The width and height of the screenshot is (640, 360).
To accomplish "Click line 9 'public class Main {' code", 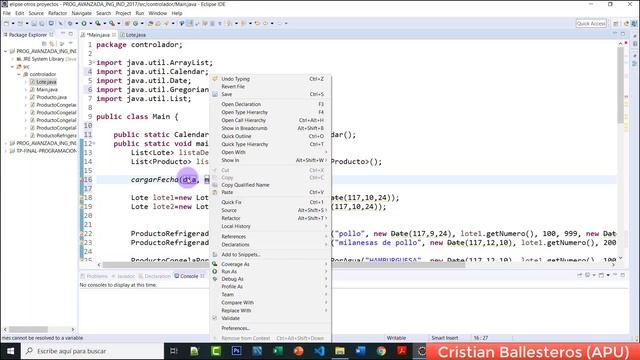I will coord(137,117).
